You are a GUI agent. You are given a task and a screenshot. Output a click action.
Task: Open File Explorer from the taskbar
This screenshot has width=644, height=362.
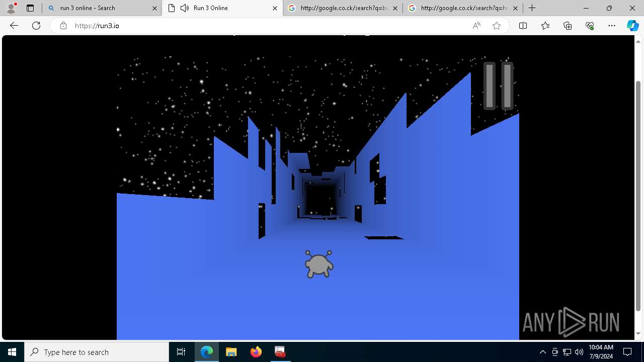tap(231, 352)
